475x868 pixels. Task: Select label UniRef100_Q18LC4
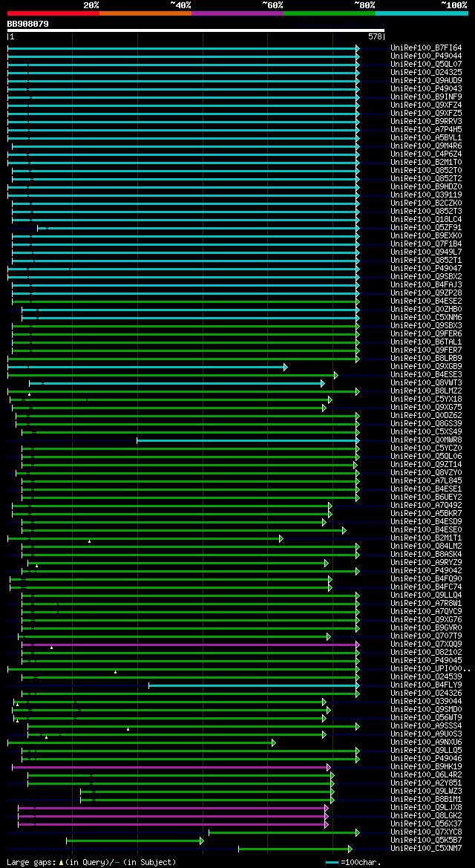point(426,219)
